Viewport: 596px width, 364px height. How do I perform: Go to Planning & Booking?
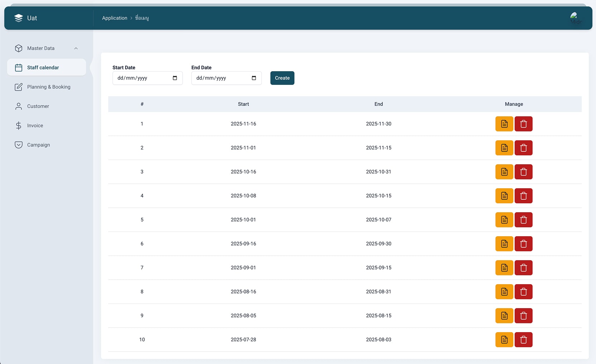(x=48, y=87)
